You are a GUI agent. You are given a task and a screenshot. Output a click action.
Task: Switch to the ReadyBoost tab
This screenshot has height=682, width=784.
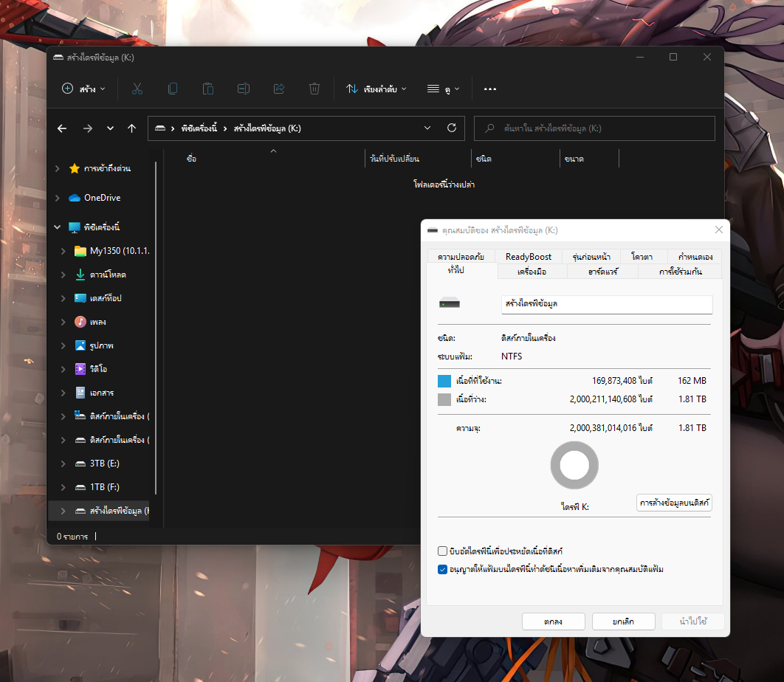point(529,257)
